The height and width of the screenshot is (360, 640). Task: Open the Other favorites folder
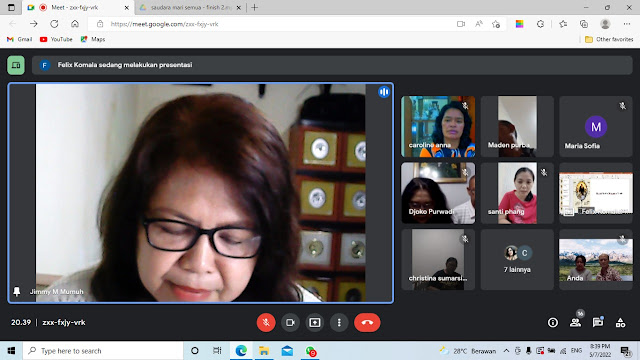pyautogui.click(x=609, y=39)
